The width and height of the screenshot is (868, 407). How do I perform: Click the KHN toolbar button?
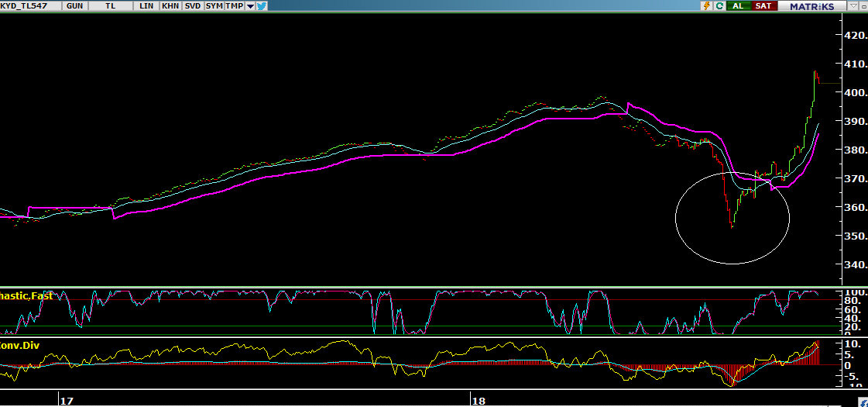pos(170,5)
